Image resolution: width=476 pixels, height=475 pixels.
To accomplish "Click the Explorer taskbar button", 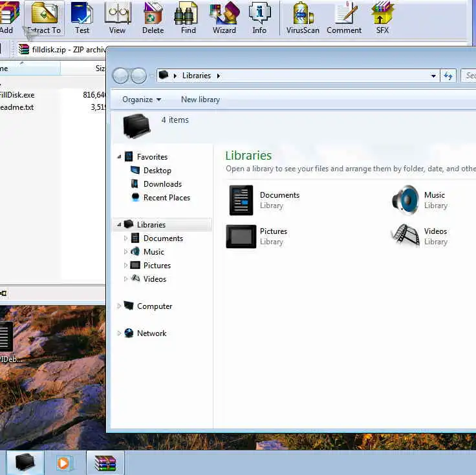I will [25, 463].
